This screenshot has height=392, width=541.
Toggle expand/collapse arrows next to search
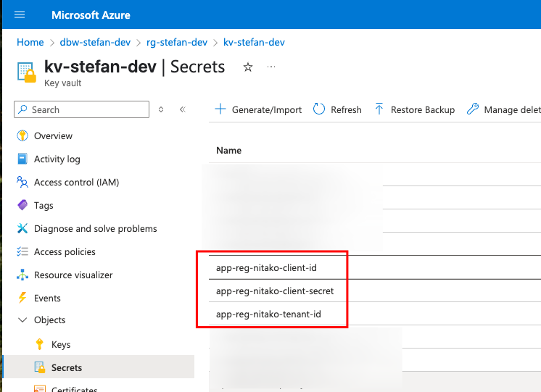click(x=161, y=109)
